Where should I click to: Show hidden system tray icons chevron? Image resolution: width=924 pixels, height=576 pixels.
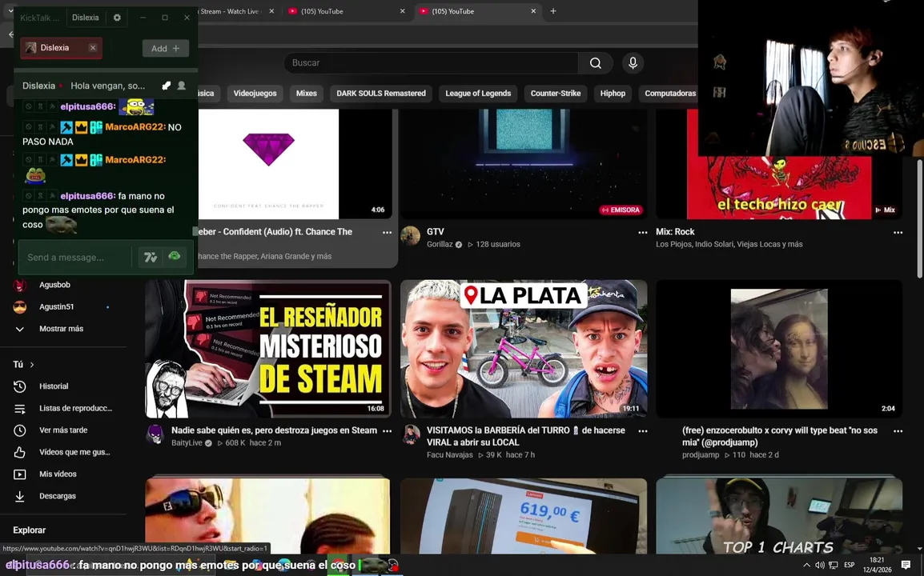(x=807, y=565)
